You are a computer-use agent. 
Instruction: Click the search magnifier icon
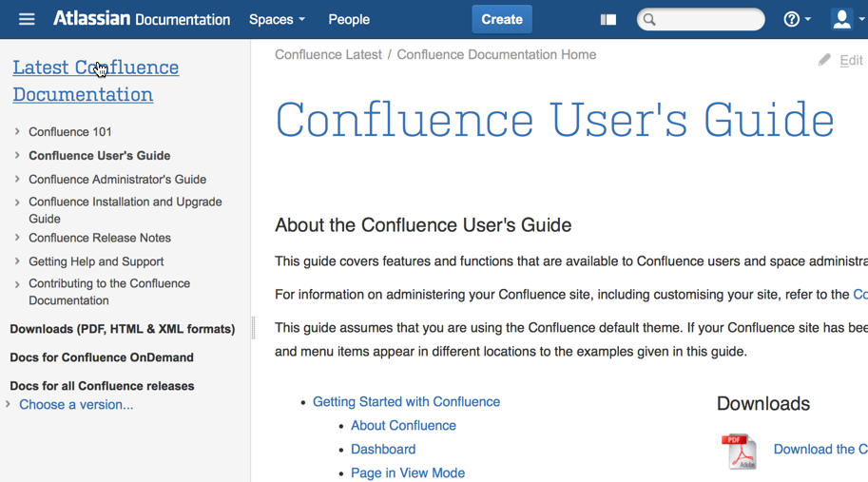[649, 20]
